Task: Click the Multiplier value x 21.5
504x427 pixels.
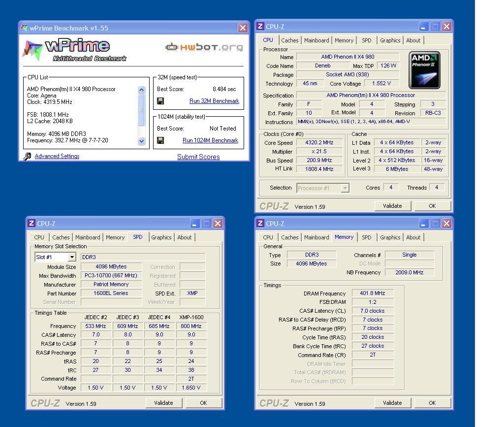Action: (319, 151)
